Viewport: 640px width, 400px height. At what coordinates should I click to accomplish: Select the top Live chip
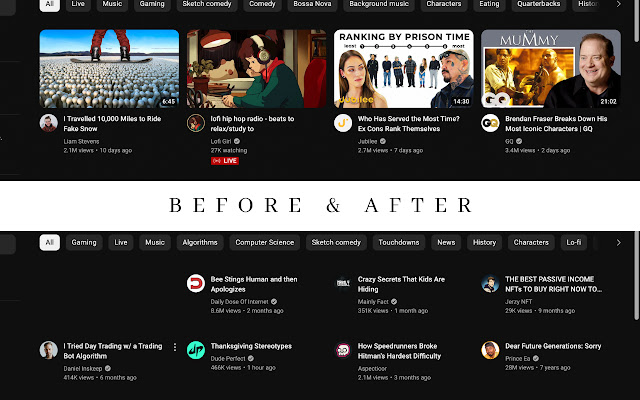coord(78,4)
